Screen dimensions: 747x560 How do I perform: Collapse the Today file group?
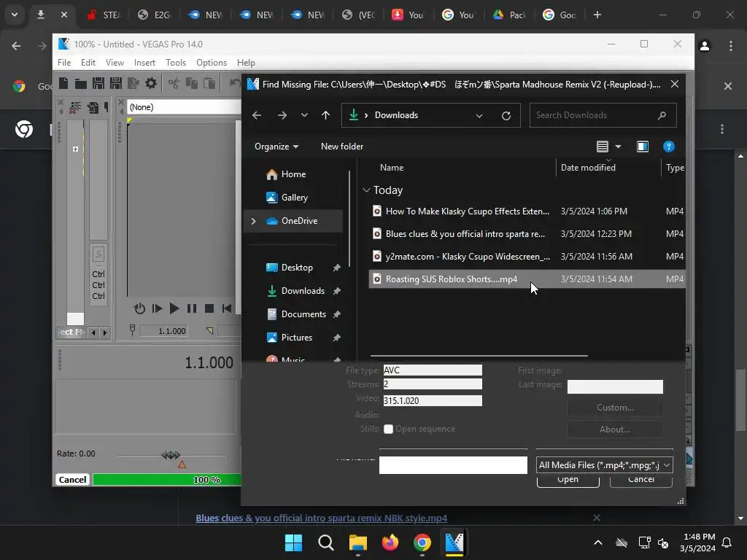(x=366, y=190)
